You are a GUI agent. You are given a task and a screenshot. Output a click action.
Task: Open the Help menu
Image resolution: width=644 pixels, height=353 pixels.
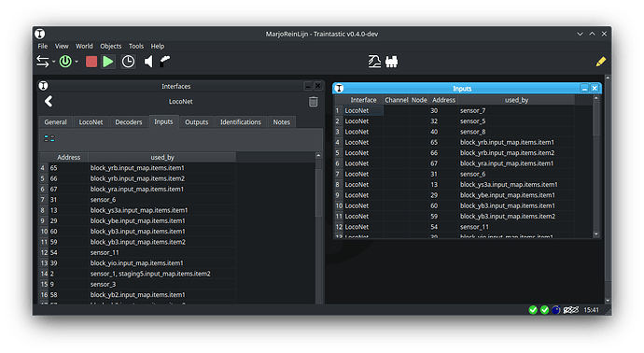pos(158,46)
